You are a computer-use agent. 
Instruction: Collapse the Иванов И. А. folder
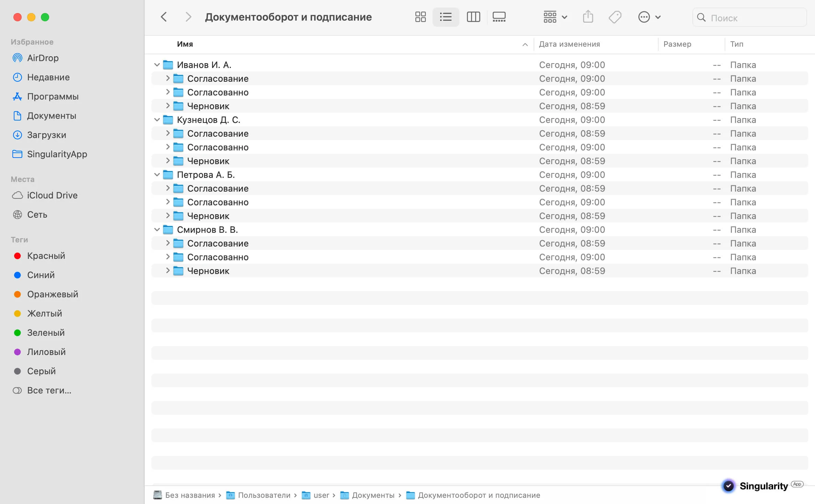(x=157, y=65)
